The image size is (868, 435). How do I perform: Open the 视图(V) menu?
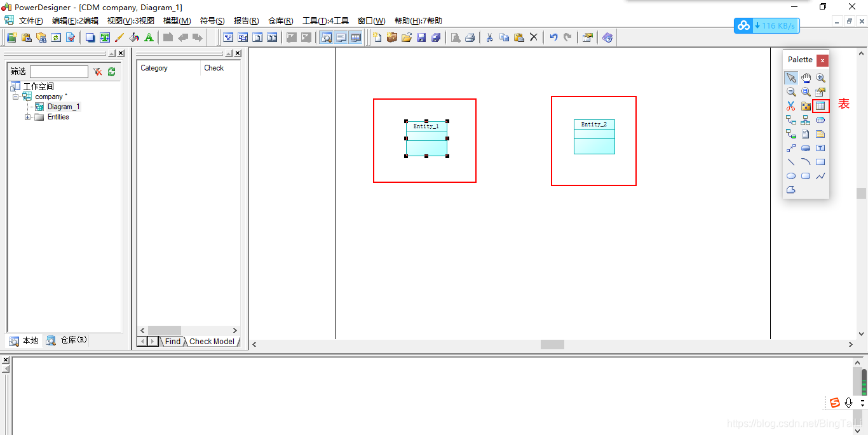[x=130, y=21]
